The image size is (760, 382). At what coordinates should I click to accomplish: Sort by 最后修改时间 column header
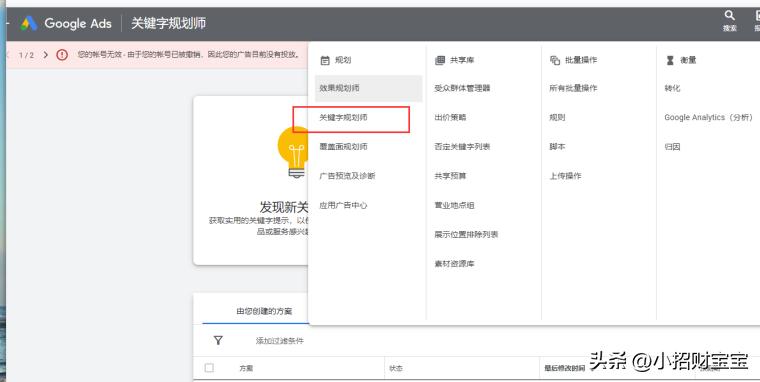pyautogui.click(x=564, y=368)
